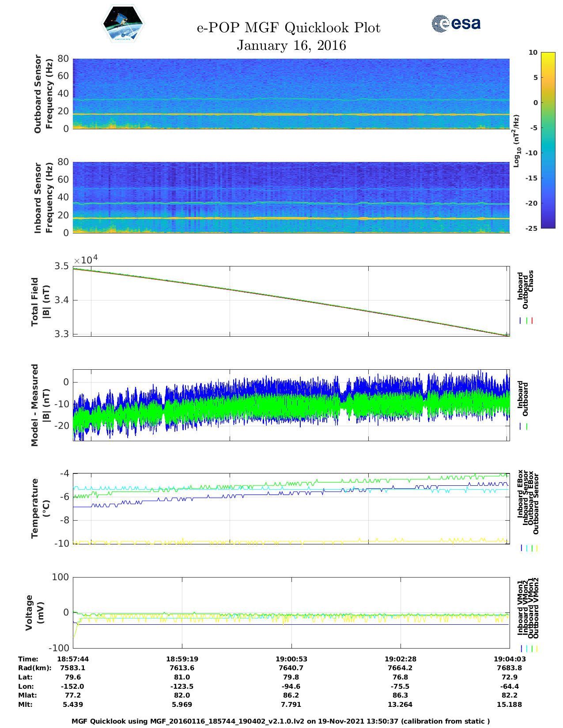Screen dimensions: 563x728
Task: Click the Outboard Sensor spectrogram panel
Action: (x=291, y=94)
